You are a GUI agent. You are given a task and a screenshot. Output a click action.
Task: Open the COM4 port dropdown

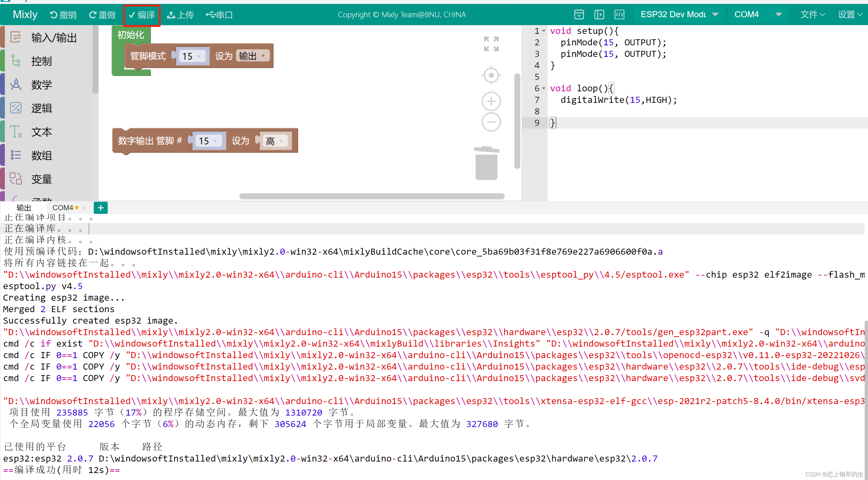tap(758, 15)
